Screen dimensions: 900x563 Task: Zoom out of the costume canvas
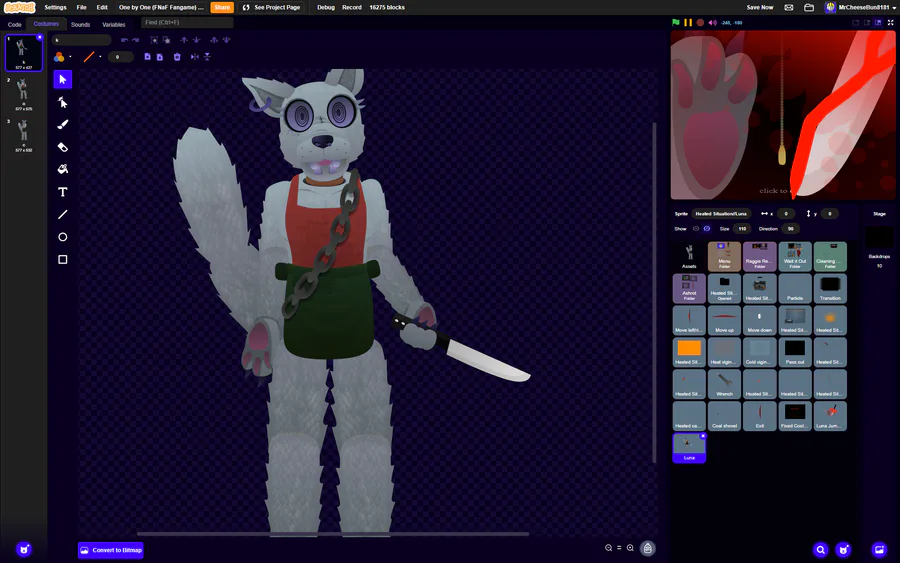608,548
